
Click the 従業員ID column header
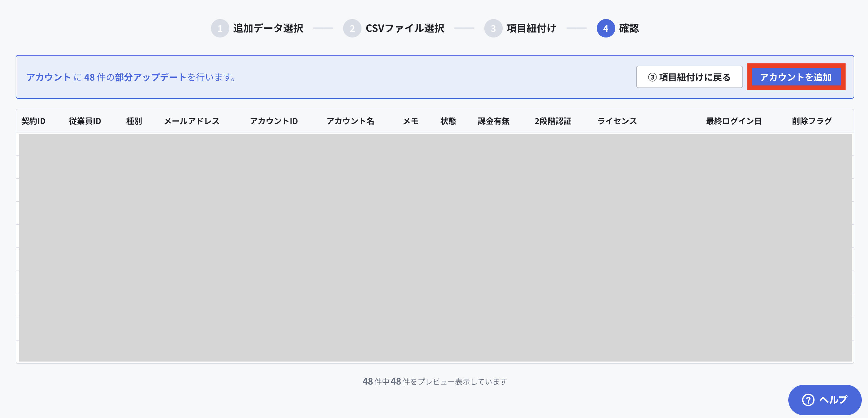click(x=85, y=121)
